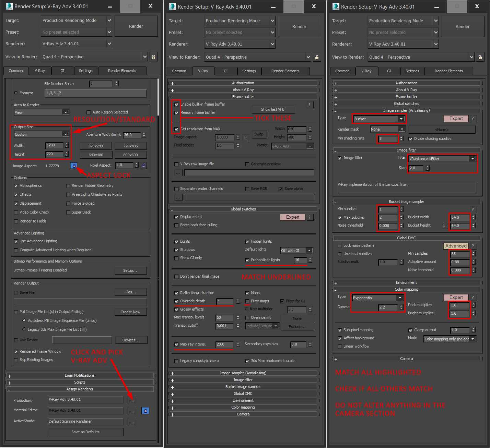Image resolution: width=490 pixels, height=448 pixels.
Task: Open the GI tab in right window
Action: [389, 71]
